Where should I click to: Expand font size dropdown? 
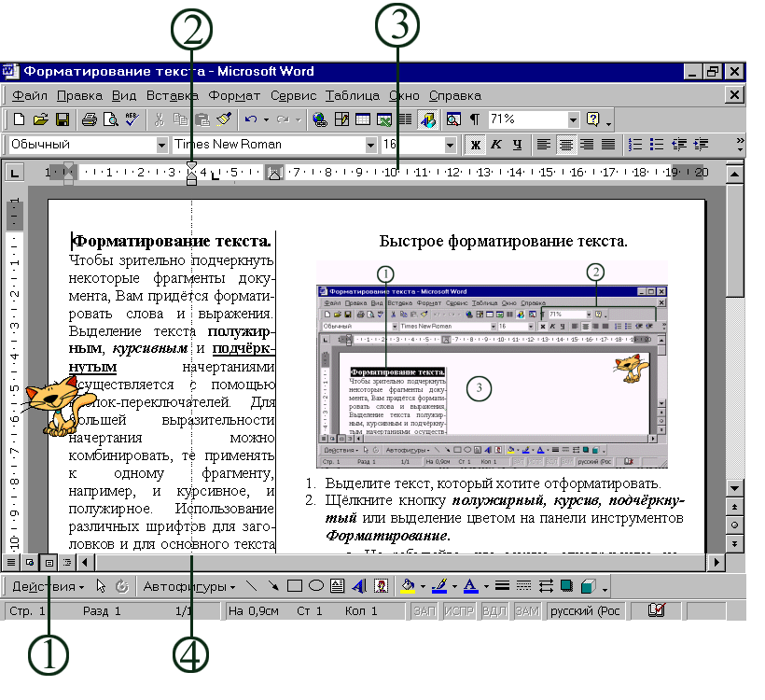451,145
